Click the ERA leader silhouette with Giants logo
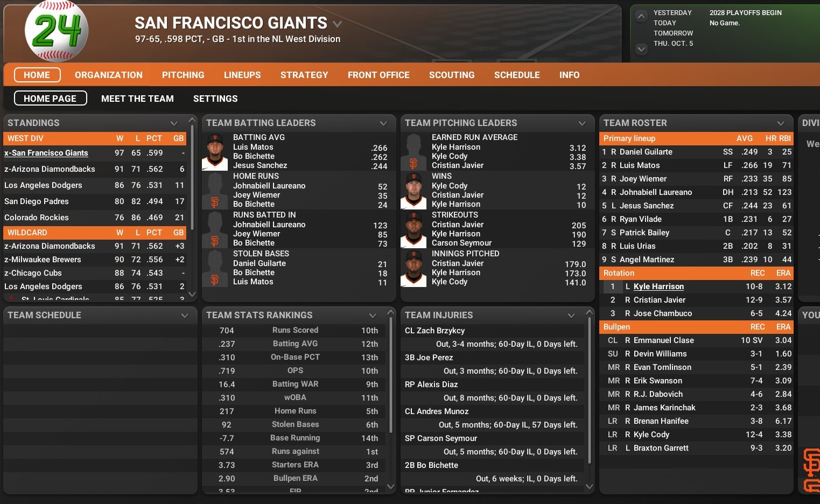 413,152
